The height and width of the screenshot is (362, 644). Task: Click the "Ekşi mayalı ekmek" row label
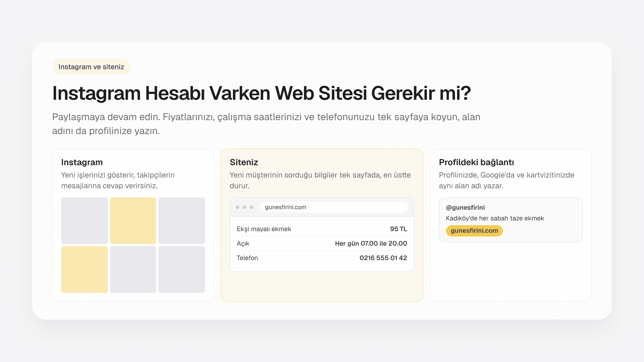264,229
